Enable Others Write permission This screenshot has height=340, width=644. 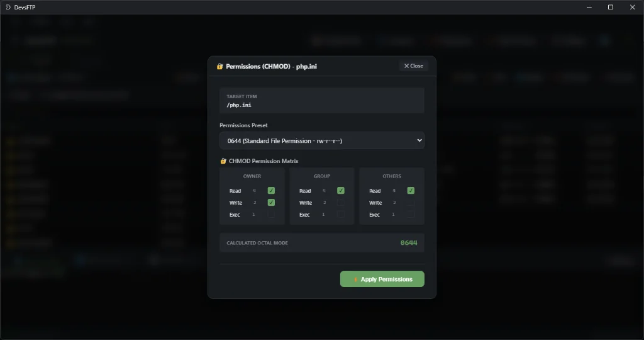tap(411, 202)
